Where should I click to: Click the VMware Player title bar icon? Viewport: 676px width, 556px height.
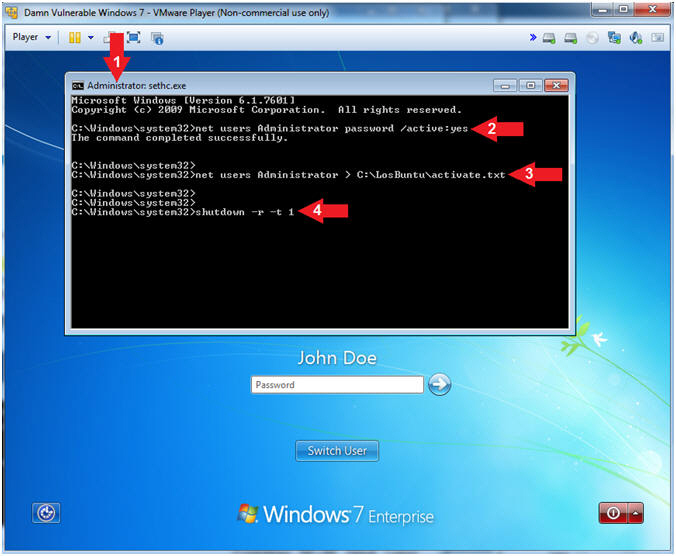[12, 12]
